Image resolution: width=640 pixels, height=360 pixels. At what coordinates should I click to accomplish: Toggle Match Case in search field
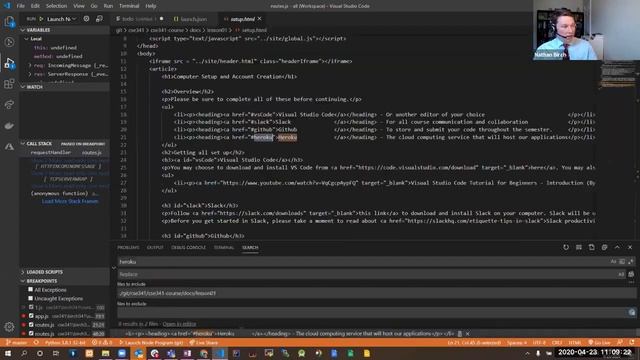click(613, 262)
